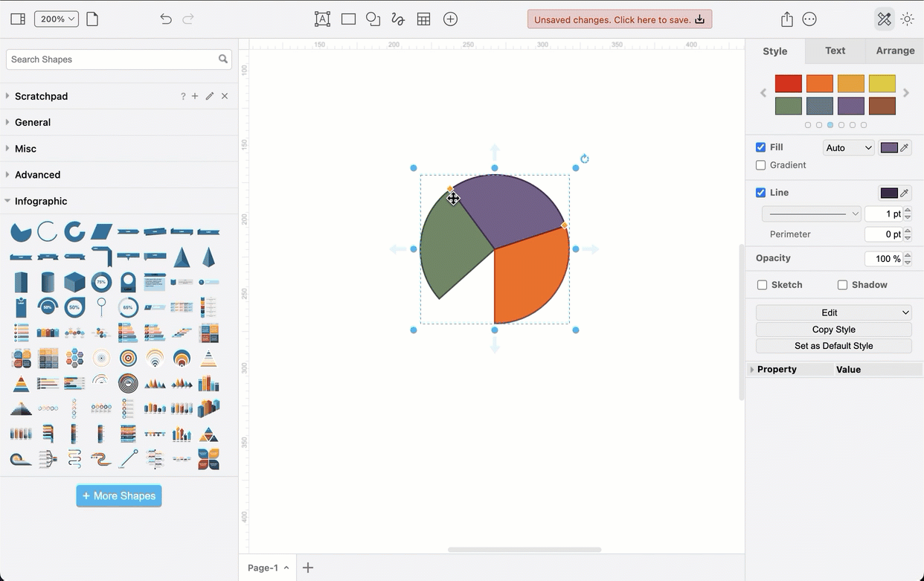
Task: Switch to the Arrange tab
Action: point(895,51)
